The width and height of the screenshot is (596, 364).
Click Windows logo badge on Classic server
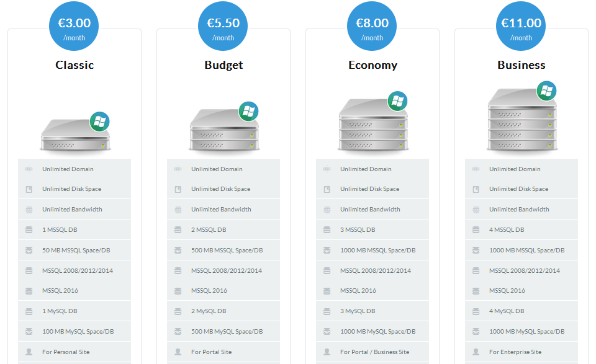point(99,122)
